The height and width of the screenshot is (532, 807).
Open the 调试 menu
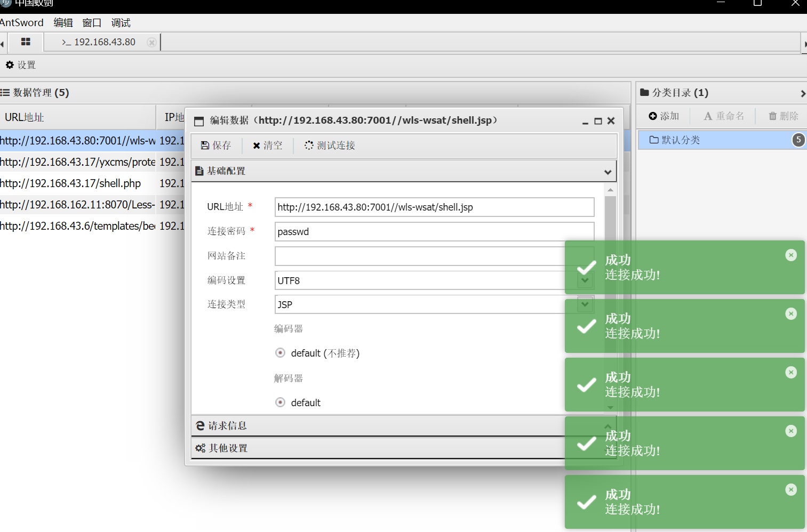pos(121,23)
